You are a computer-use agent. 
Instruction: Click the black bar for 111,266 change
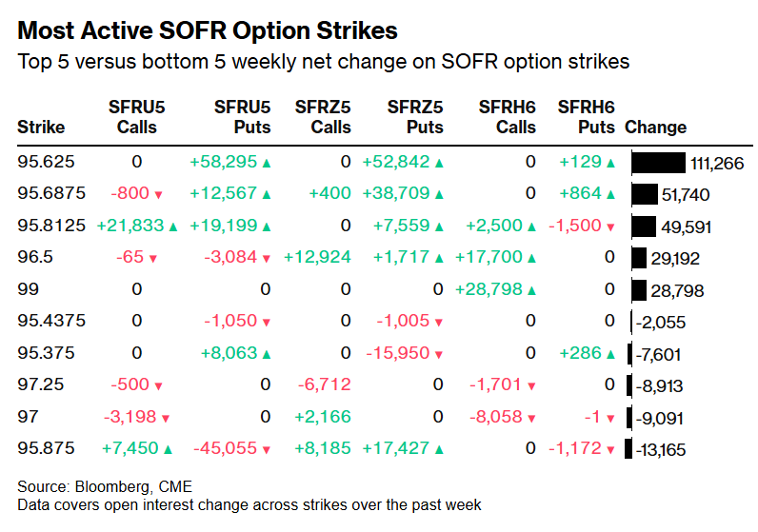pos(658,164)
